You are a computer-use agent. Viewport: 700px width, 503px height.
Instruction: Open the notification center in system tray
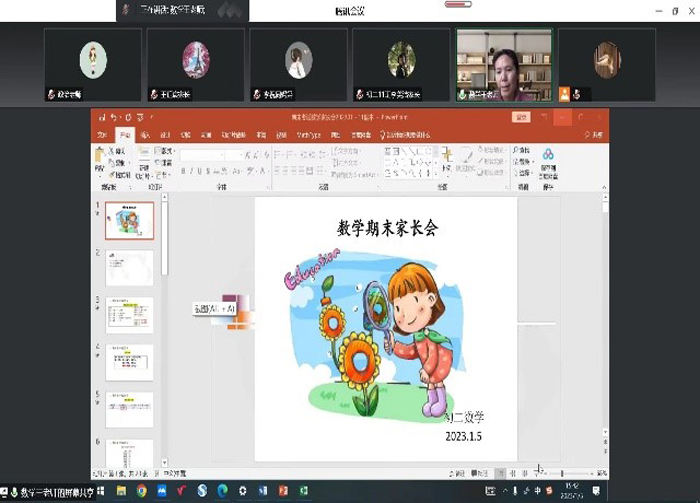[596, 491]
